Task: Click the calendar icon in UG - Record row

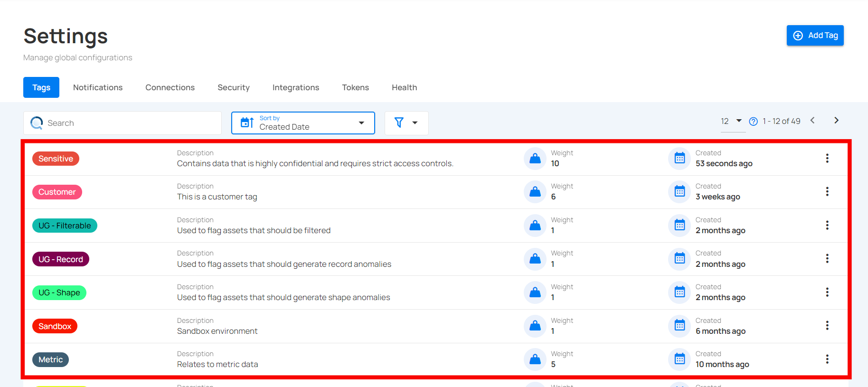Action: 679,259
